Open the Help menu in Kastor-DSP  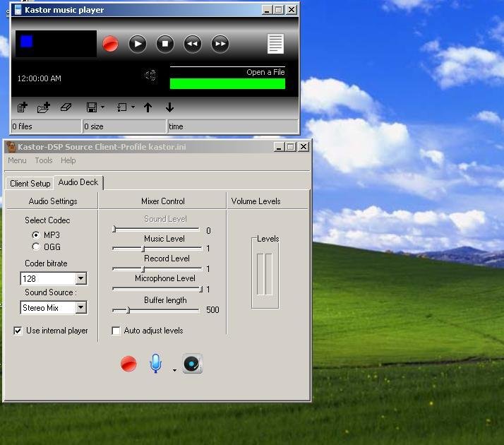pyautogui.click(x=68, y=160)
